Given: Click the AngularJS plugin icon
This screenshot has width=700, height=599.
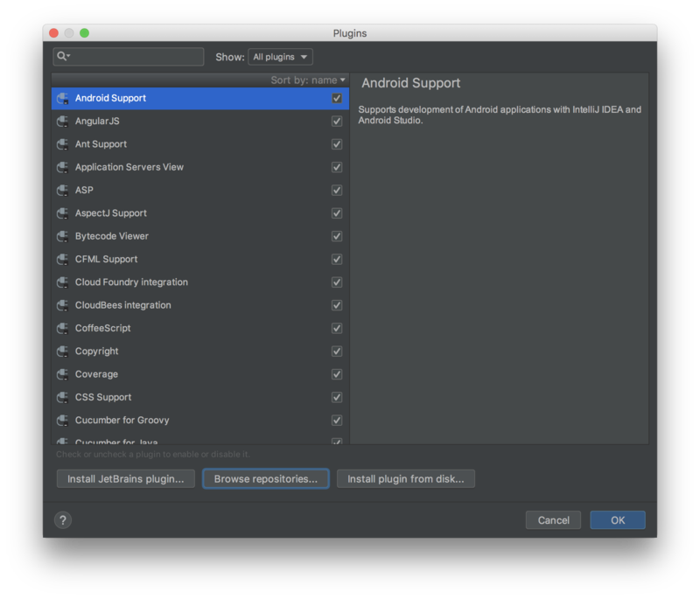Looking at the screenshot, I should click(62, 122).
